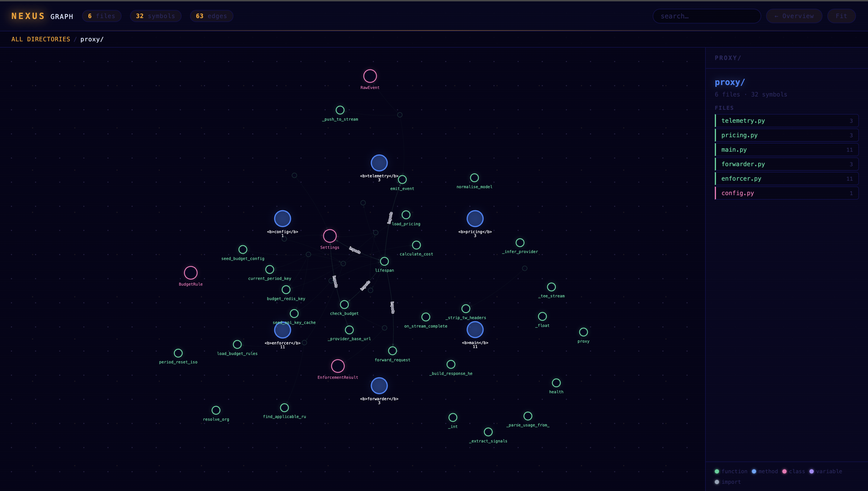Image resolution: width=868 pixels, height=491 pixels.
Task: Select the _build_response_he function node
Action: click(x=451, y=364)
